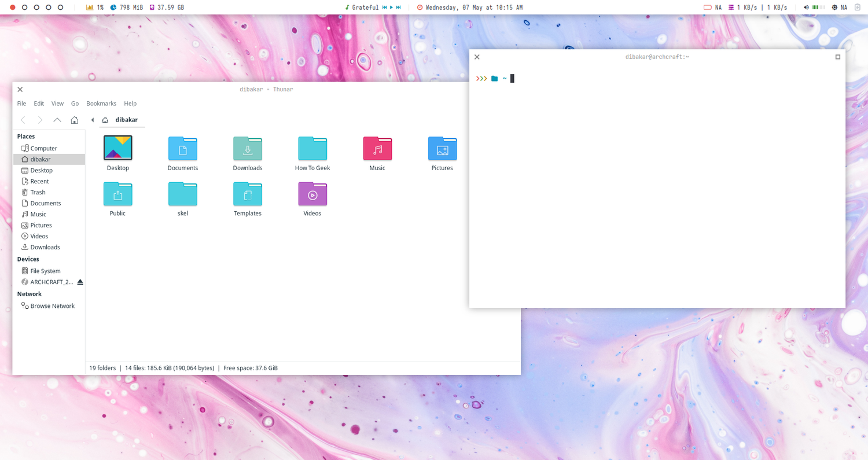
Task: Select Pictures in Places sidebar
Action: (x=49, y=225)
